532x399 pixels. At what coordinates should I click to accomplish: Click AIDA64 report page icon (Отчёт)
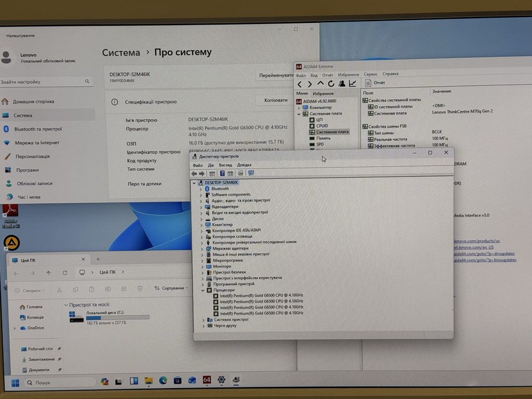click(368, 83)
